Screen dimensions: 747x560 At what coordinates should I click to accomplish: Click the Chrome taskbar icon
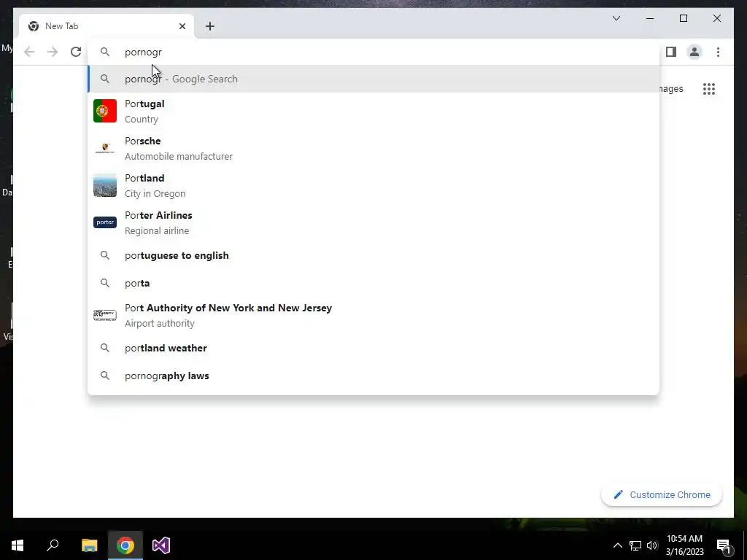(x=125, y=545)
